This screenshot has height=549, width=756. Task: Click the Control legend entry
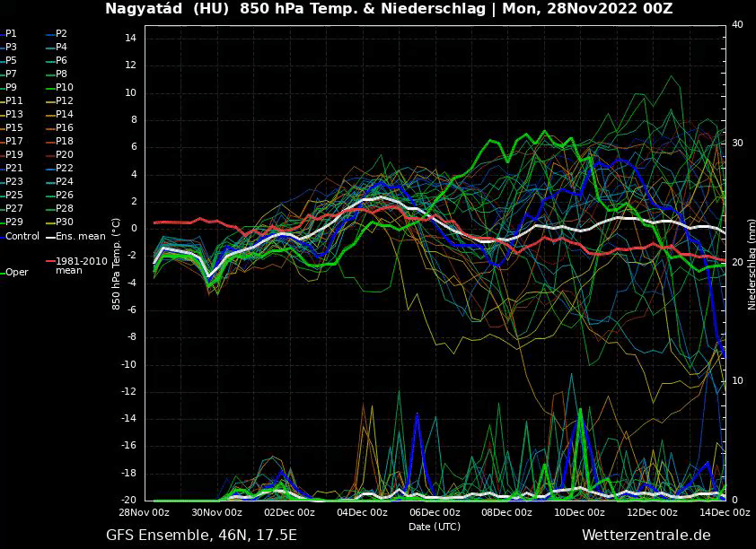(x=22, y=236)
